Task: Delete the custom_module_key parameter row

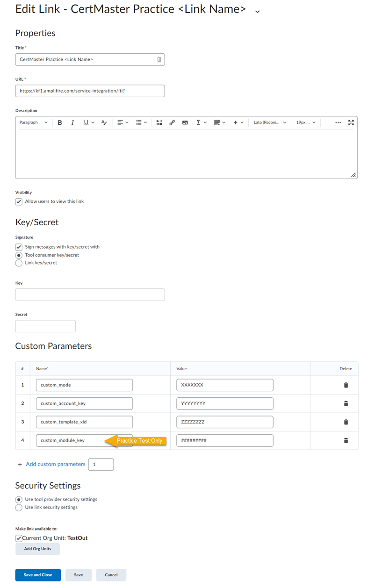Action: click(x=346, y=440)
